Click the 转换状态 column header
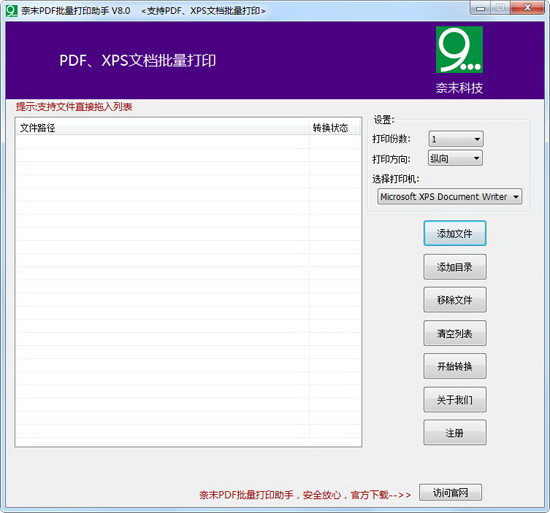This screenshot has width=550, height=513. 334,128
